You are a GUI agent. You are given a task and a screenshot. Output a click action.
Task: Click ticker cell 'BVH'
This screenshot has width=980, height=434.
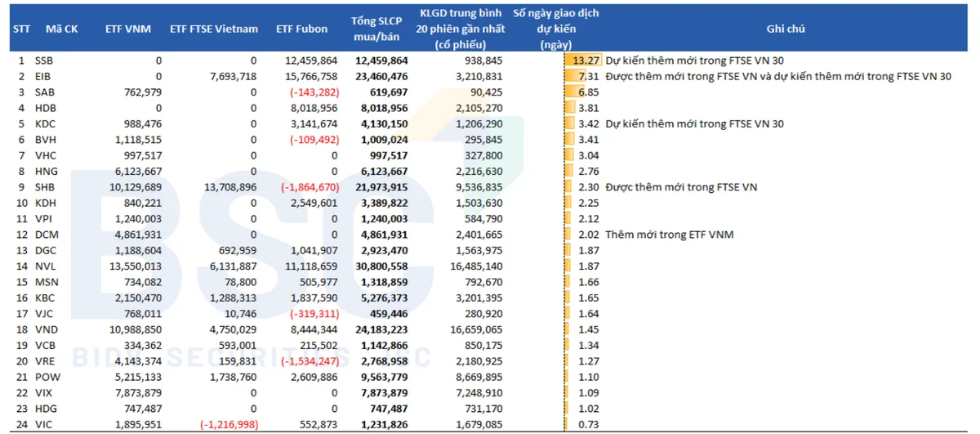(x=45, y=140)
